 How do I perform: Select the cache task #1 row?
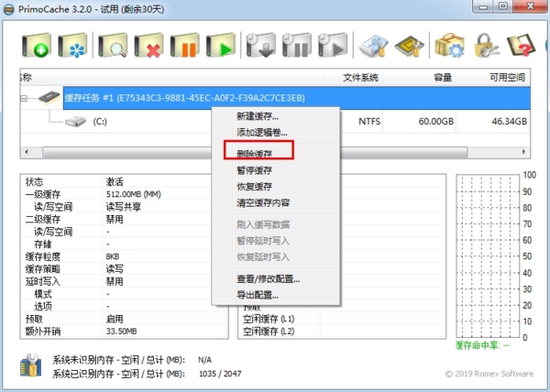tap(296, 98)
